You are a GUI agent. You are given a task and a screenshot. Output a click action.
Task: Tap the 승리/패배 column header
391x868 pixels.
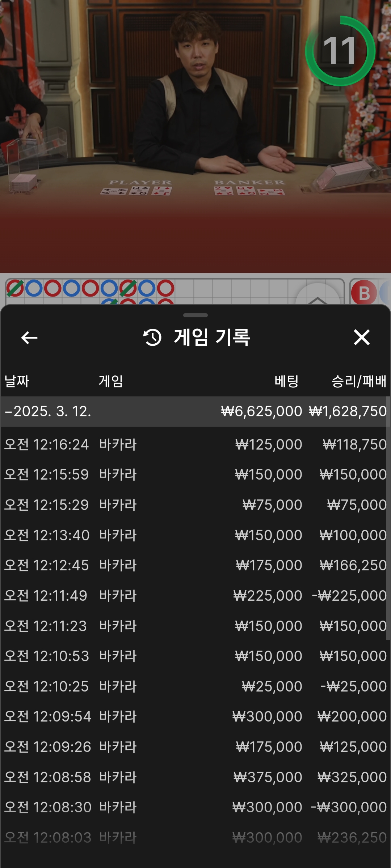(359, 381)
